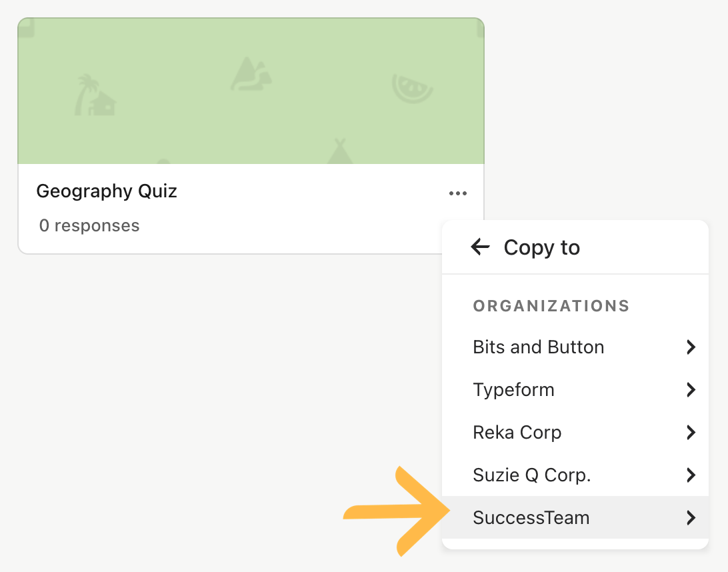Go back using the Copy to arrow
This screenshot has height=572, width=728.
click(x=480, y=247)
